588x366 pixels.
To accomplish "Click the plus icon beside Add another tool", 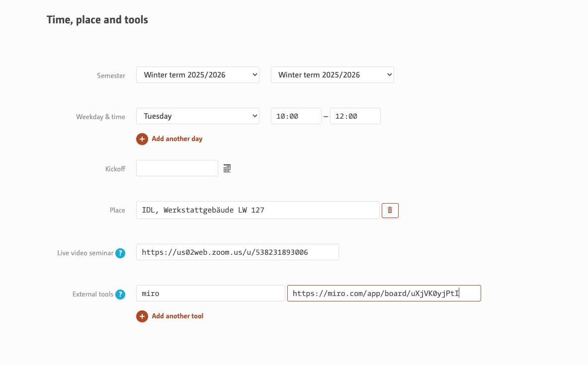I will pyautogui.click(x=142, y=316).
